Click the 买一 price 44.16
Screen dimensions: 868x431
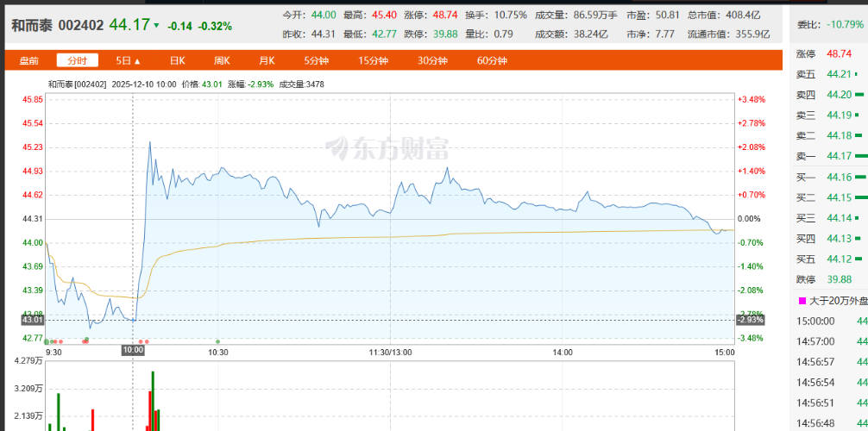[840, 177]
